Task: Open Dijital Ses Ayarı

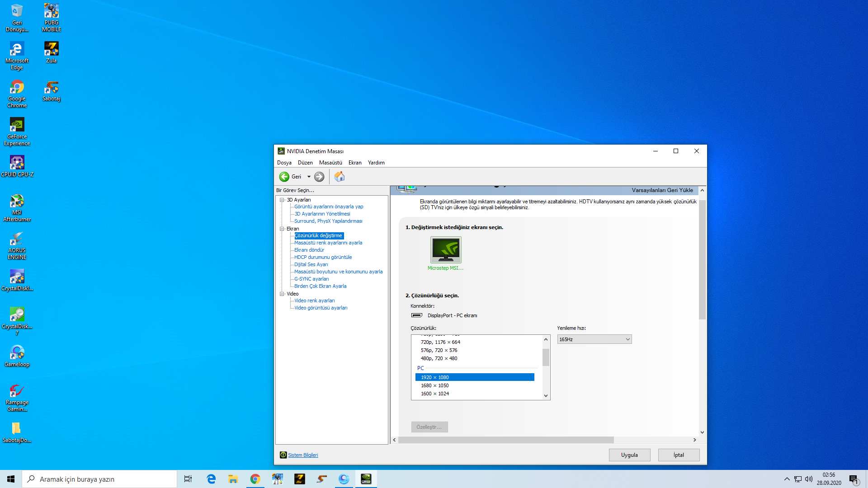Action: pyautogui.click(x=311, y=264)
